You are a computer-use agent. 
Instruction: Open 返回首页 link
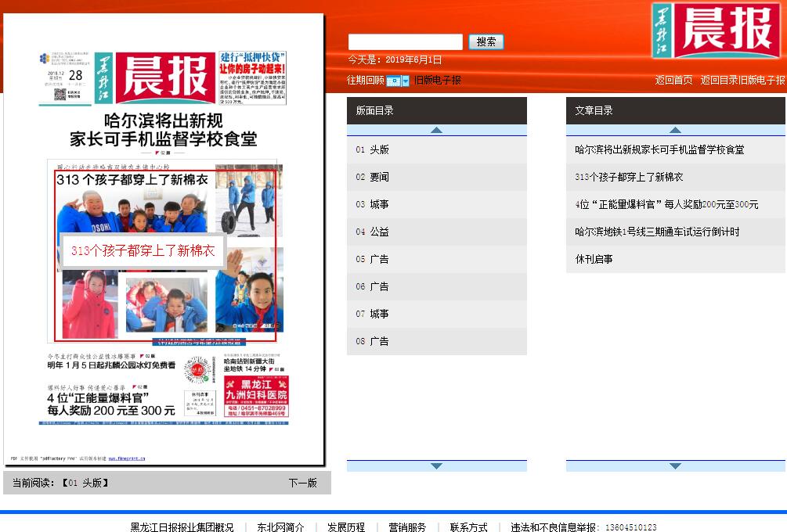[x=673, y=80]
